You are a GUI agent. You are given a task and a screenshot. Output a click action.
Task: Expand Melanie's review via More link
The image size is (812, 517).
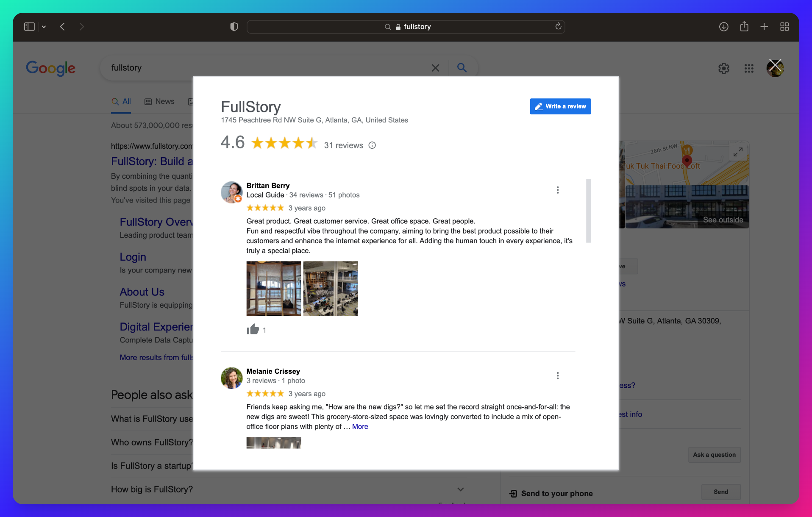tap(360, 426)
